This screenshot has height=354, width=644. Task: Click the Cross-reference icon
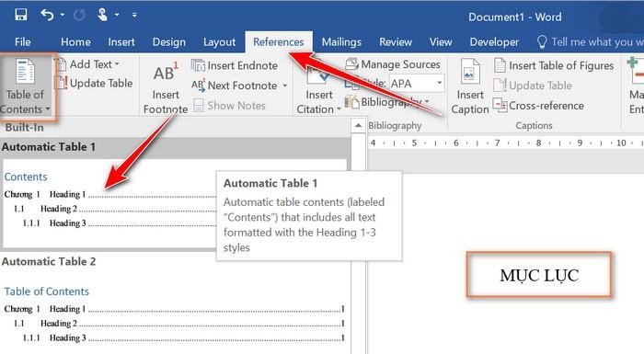point(500,105)
